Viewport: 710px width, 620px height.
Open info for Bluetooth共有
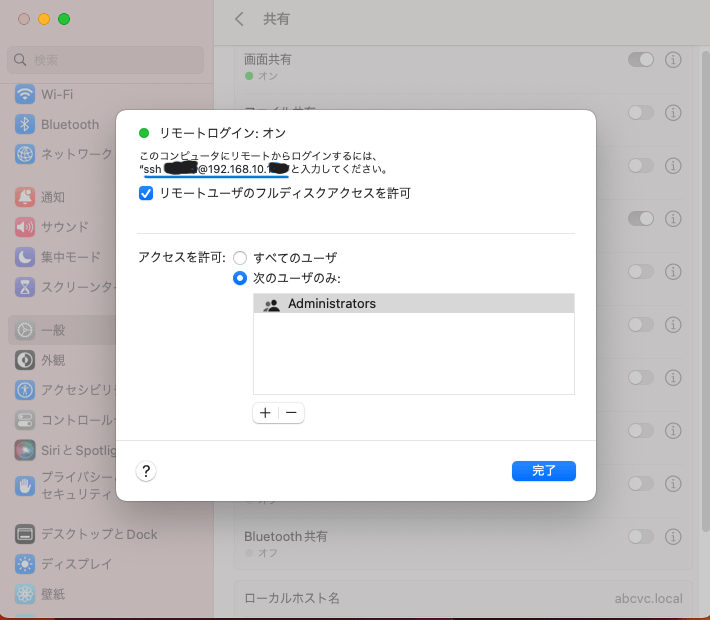point(673,537)
